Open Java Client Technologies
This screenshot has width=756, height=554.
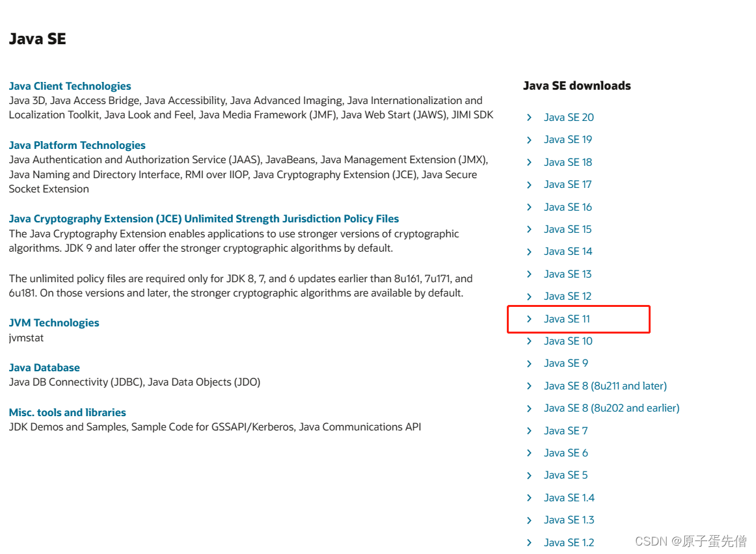70,85
